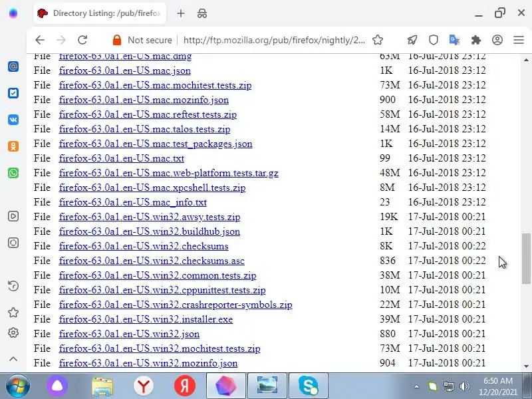The height and width of the screenshot is (399, 532).
Task: Open mac.test_packages.json link
Action: (156, 144)
